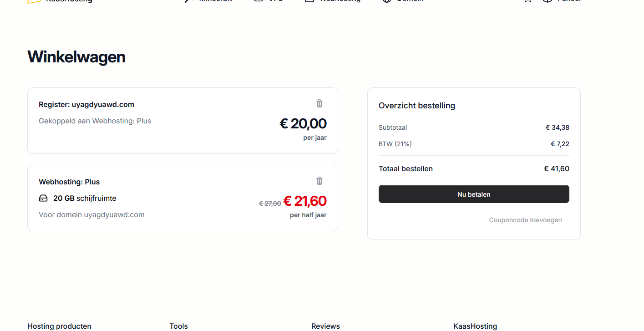This screenshot has height=331, width=644.
Task: Click the Tools footer heading
Action: pos(178,326)
